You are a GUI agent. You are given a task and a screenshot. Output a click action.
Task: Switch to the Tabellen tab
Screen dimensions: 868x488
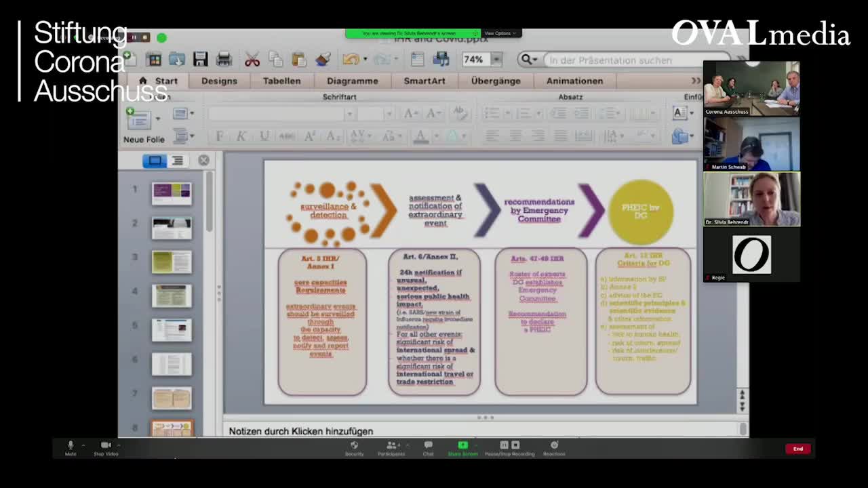coord(281,81)
